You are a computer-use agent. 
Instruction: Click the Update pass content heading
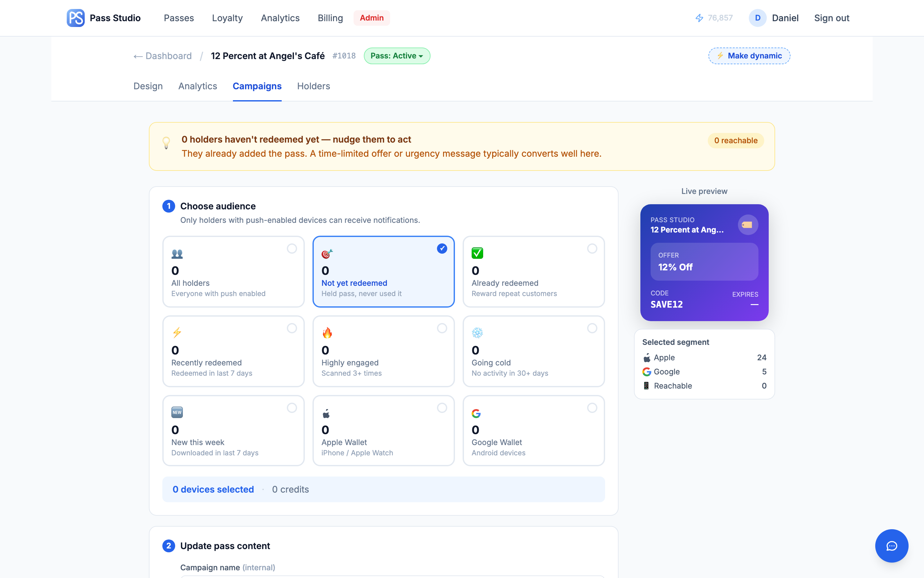click(225, 546)
